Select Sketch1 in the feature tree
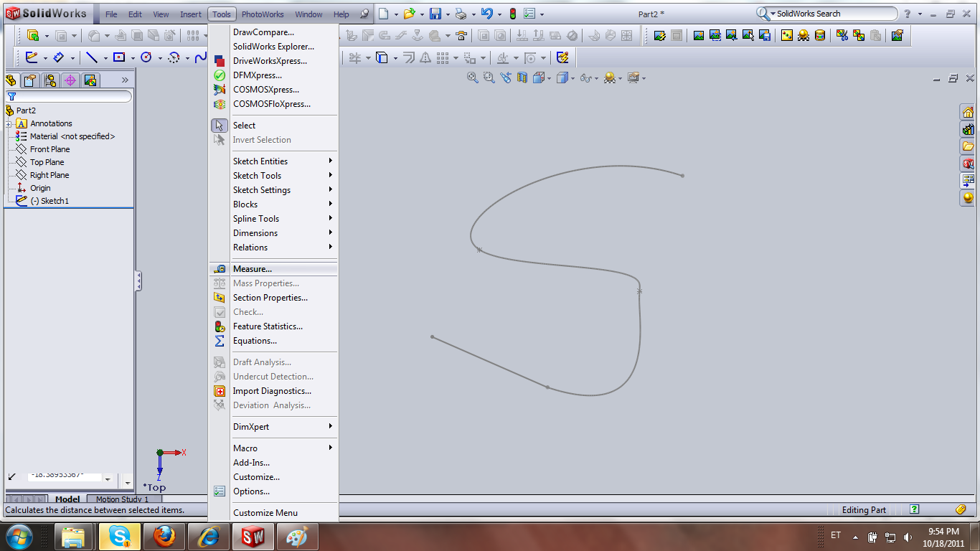Viewport: 980px width, 551px height. tap(55, 201)
